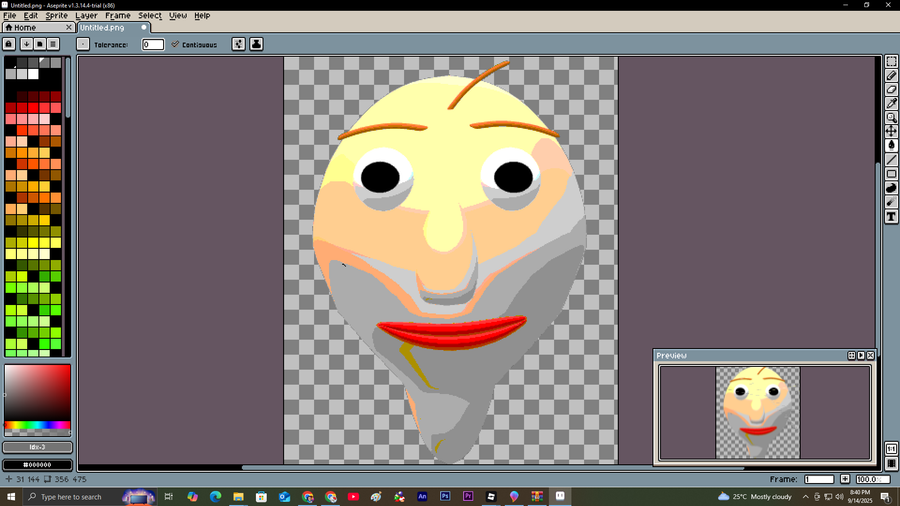This screenshot has height=506, width=900.
Task: Open the View menu
Action: point(178,15)
